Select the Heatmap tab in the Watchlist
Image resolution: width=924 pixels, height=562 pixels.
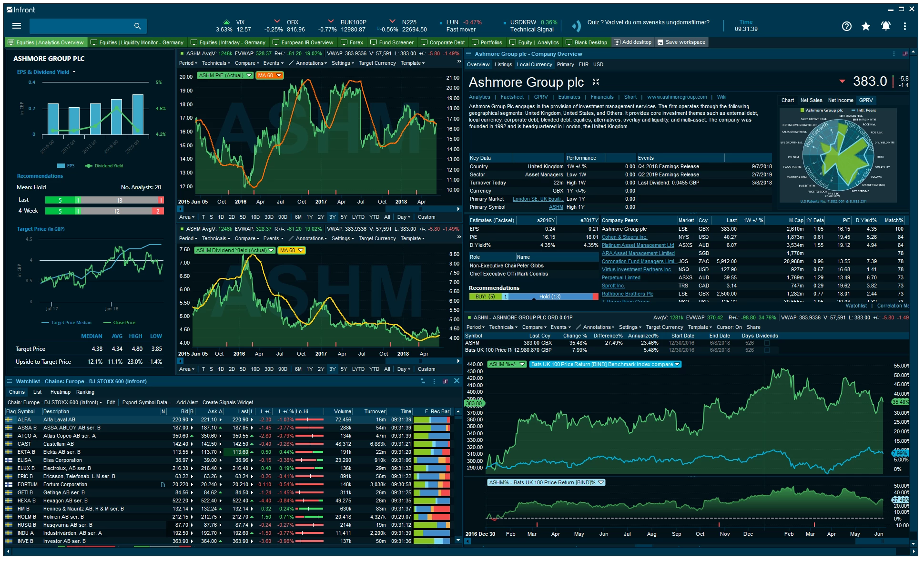60,392
